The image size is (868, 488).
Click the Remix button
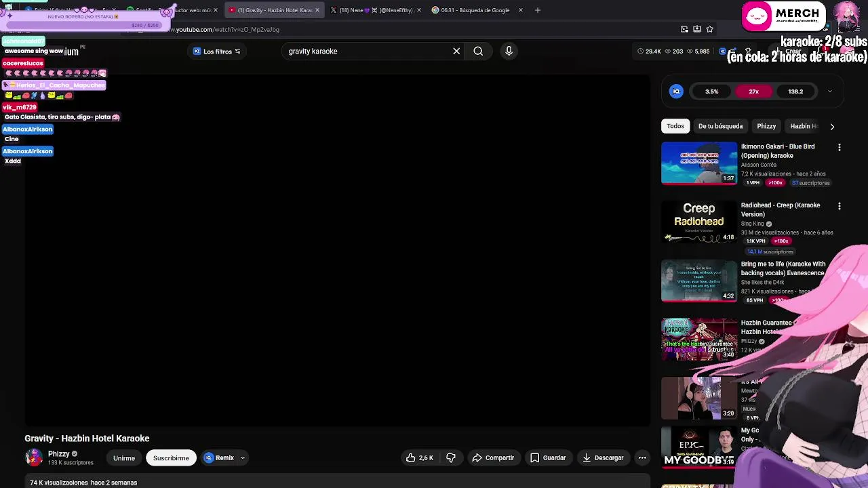point(219,458)
